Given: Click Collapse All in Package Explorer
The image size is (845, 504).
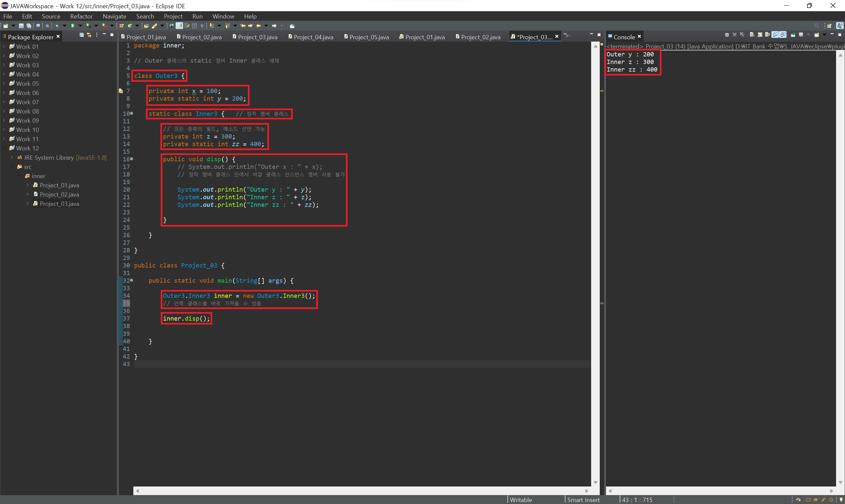Looking at the screenshot, I should [x=82, y=35].
